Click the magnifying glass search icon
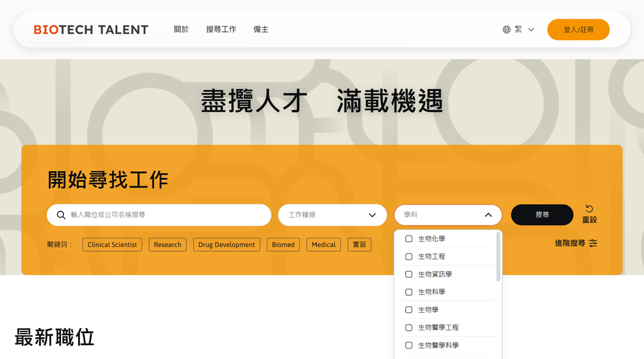644x359 pixels. pos(61,215)
